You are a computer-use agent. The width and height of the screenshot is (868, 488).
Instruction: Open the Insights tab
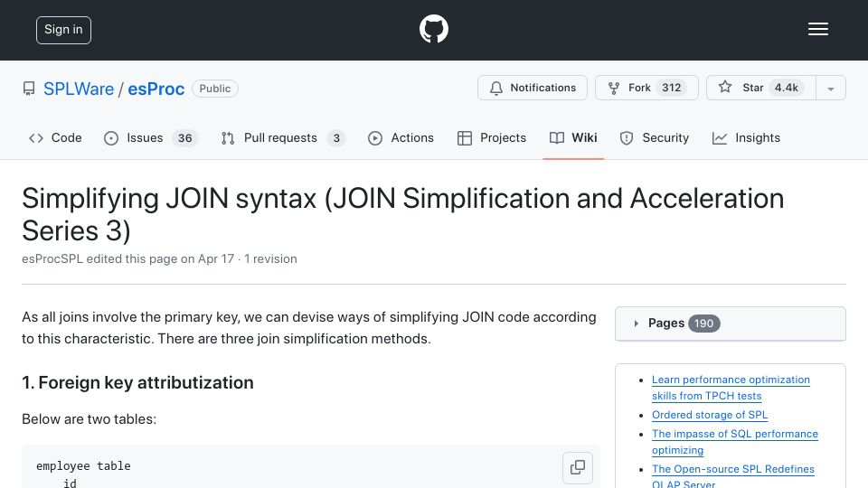tap(746, 137)
